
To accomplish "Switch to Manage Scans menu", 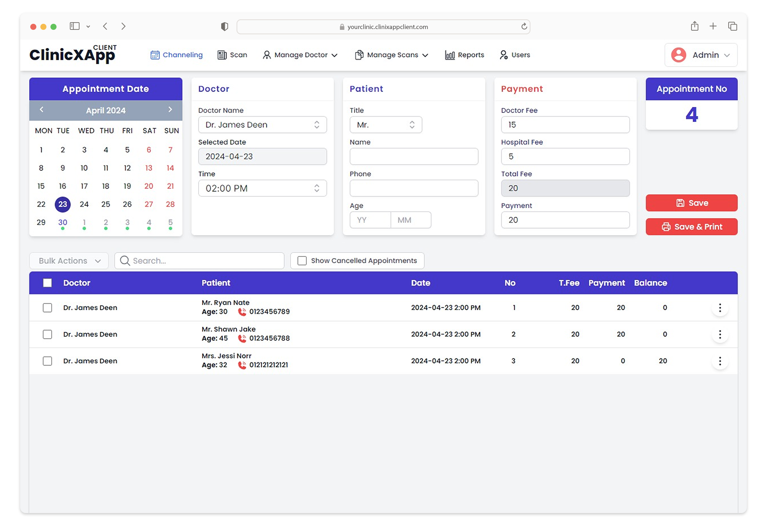I will click(392, 55).
